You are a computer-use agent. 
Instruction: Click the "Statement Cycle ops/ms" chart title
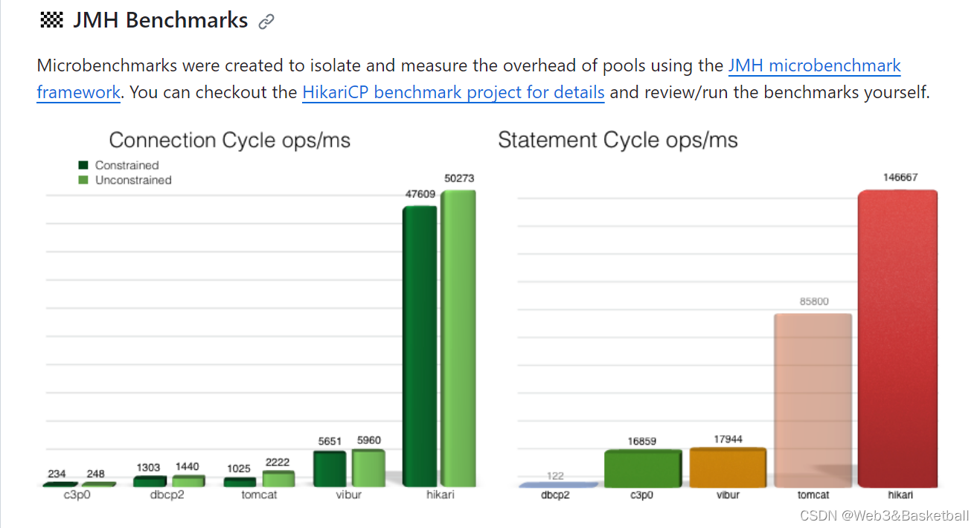(618, 140)
